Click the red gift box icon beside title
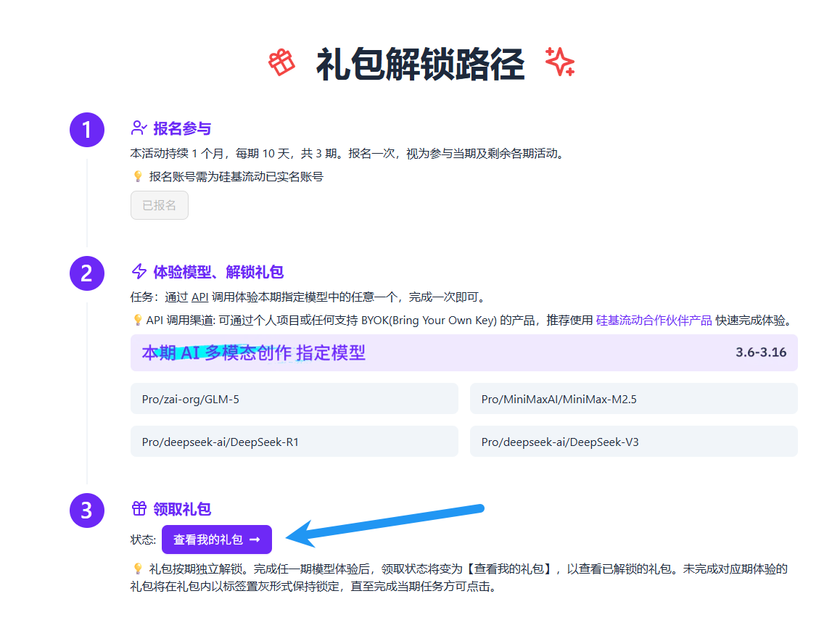 coord(281,63)
